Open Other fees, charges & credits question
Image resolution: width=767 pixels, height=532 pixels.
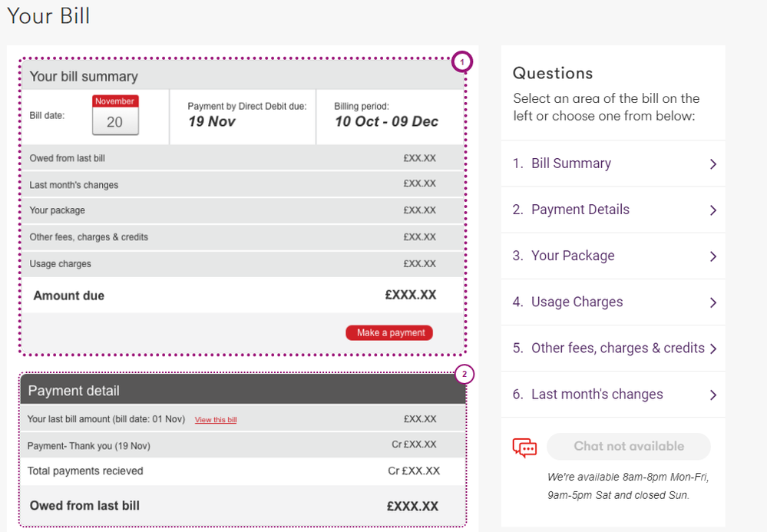click(x=613, y=349)
